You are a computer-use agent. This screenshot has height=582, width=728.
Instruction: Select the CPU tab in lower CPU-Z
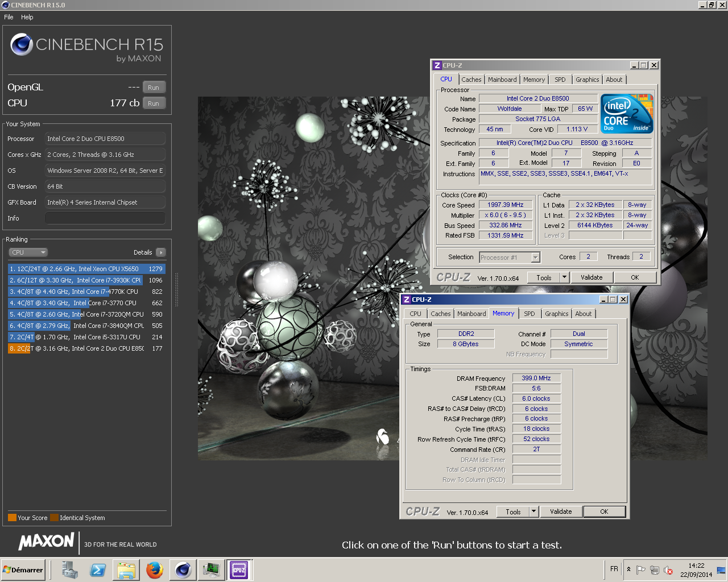416,314
